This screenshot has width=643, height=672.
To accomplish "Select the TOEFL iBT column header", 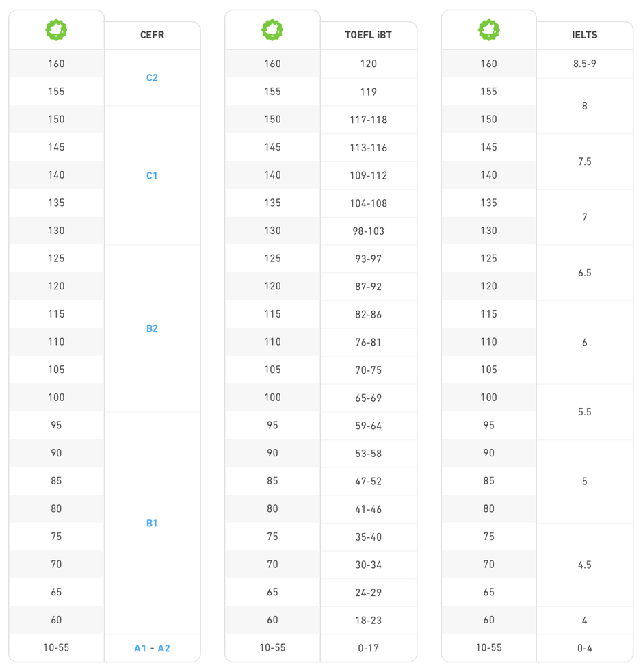I will (x=368, y=35).
